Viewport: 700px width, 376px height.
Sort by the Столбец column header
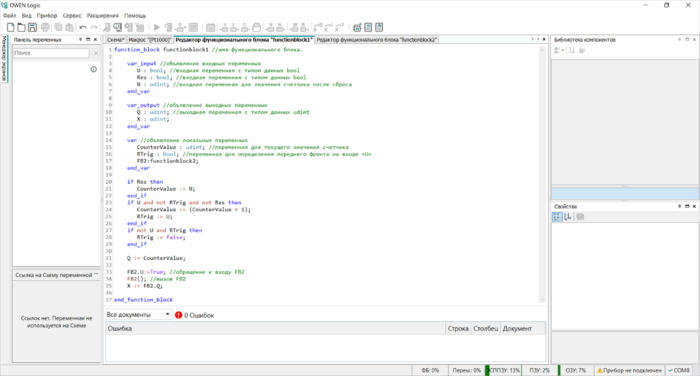485,328
